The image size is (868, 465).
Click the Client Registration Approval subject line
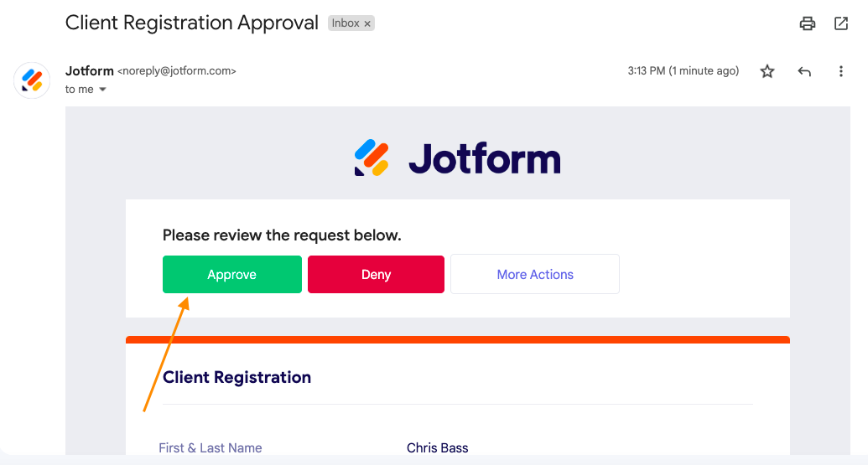click(x=192, y=23)
